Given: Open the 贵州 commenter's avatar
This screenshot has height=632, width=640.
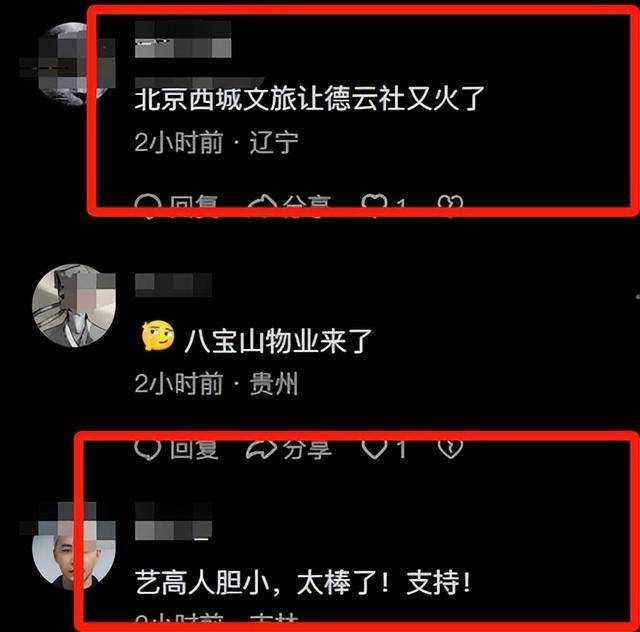Looking at the screenshot, I should [x=74, y=306].
